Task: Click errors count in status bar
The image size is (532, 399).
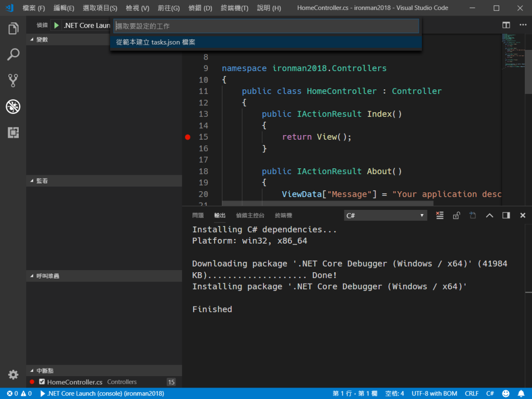Action: [12, 394]
